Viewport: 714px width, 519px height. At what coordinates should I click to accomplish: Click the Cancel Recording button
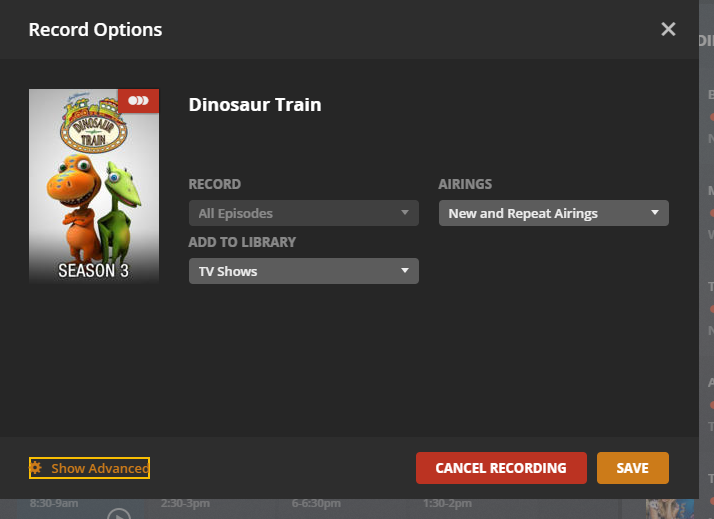(x=501, y=468)
